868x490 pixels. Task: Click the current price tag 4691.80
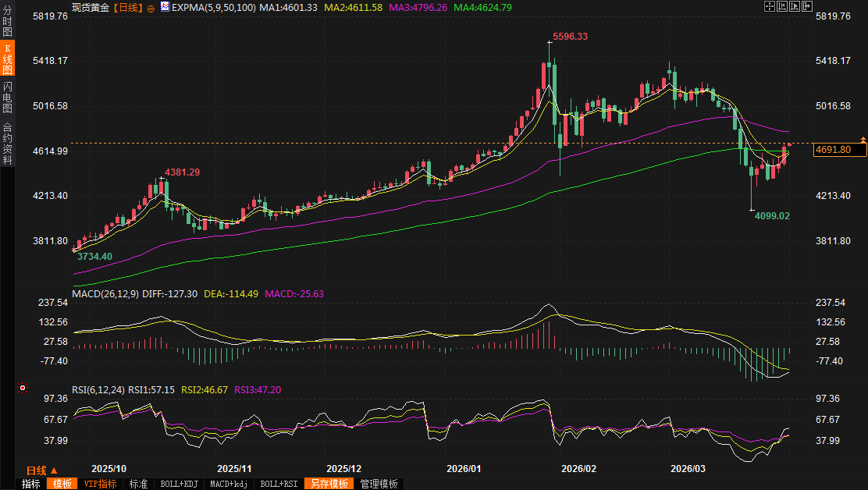[x=839, y=149]
